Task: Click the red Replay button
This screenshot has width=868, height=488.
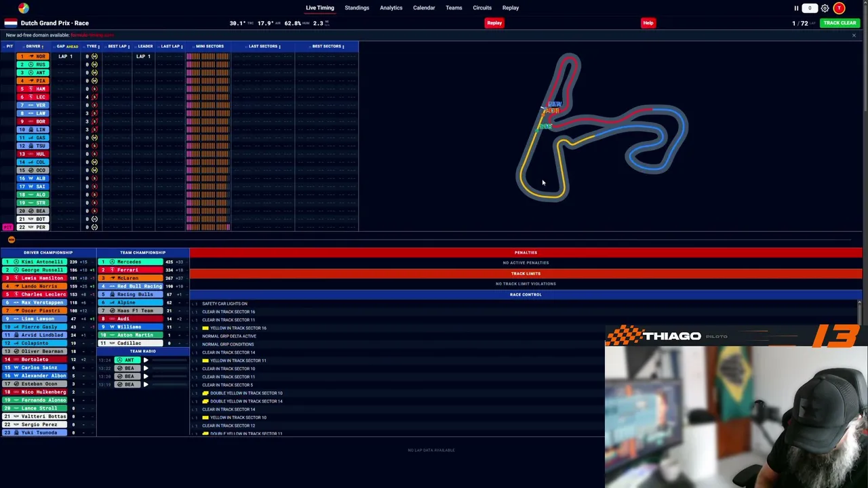Action: 494,23
